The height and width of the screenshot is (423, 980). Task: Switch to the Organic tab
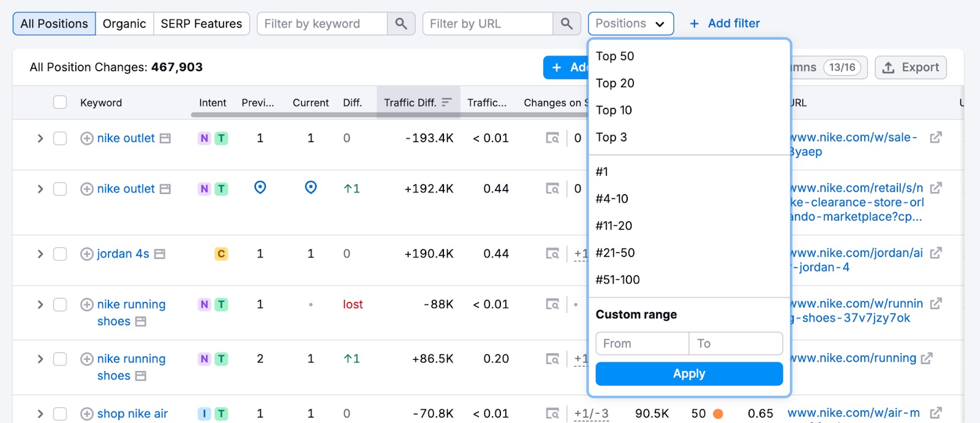point(124,24)
